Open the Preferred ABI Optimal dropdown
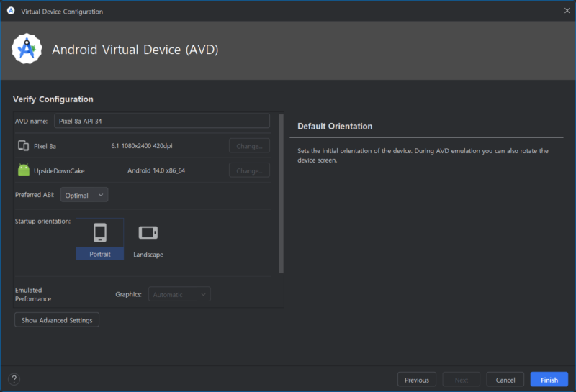Image resolution: width=576 pixels, height=392 pixels. (84, 195)
